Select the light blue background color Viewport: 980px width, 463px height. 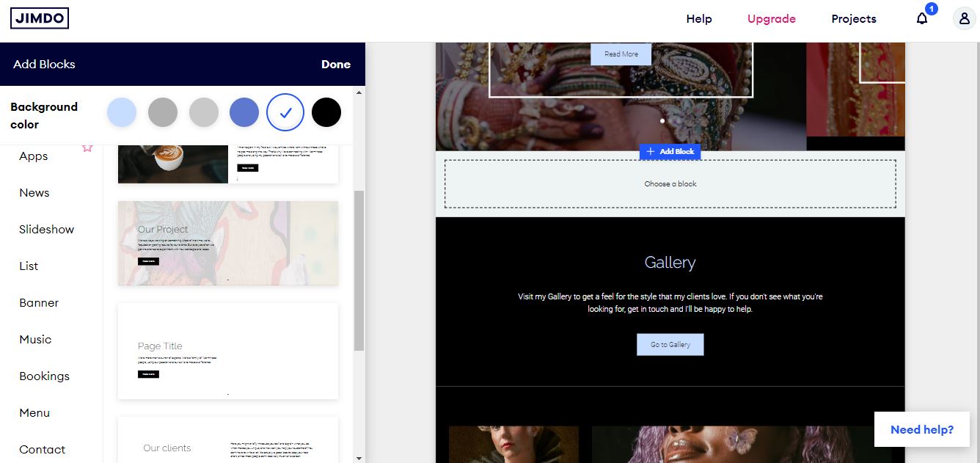click(122, 112)
